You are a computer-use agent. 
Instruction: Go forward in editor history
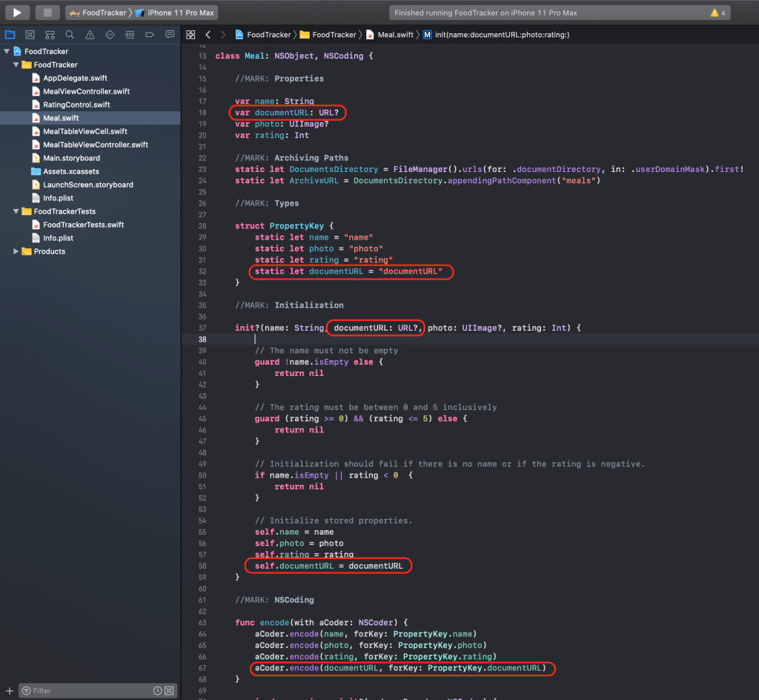(223, 34)
